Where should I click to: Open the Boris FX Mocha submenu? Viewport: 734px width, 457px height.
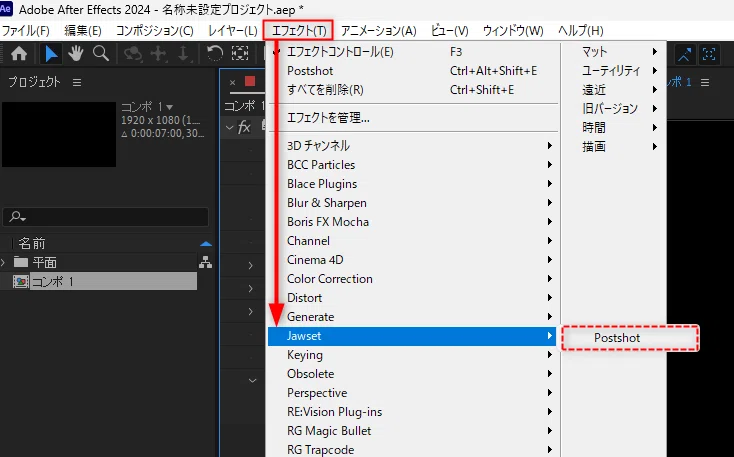coord(413,221)
